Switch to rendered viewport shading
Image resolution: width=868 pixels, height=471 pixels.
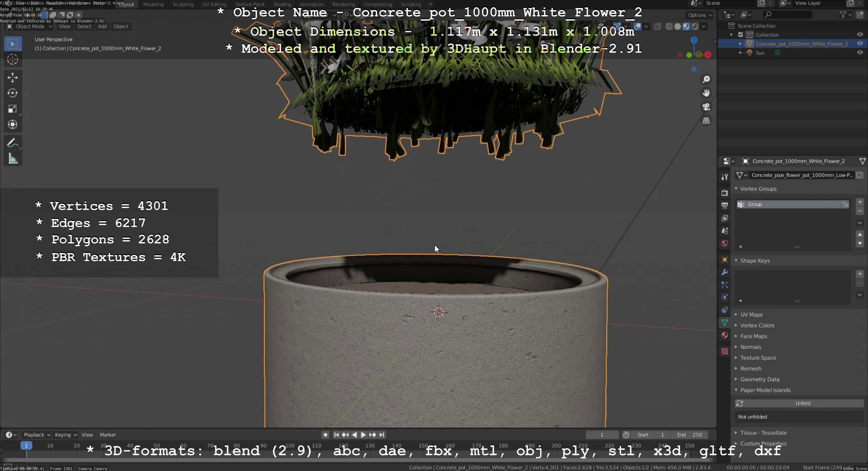point(695,26)
